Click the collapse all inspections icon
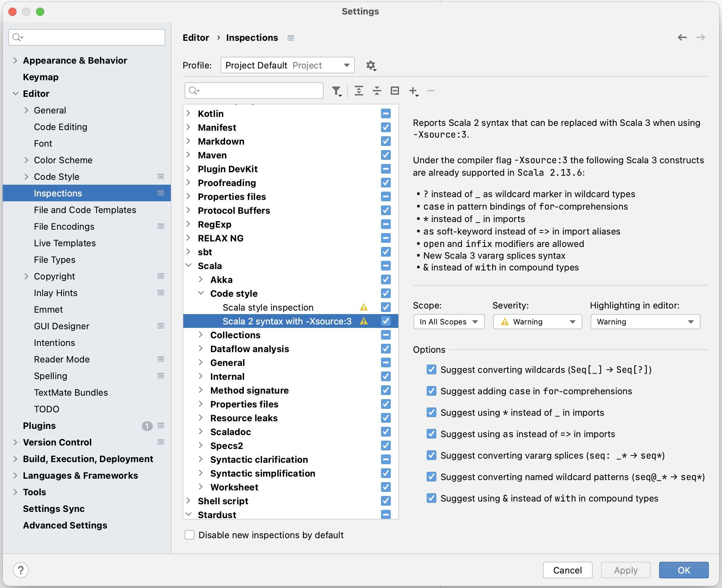 coord(376,91)
